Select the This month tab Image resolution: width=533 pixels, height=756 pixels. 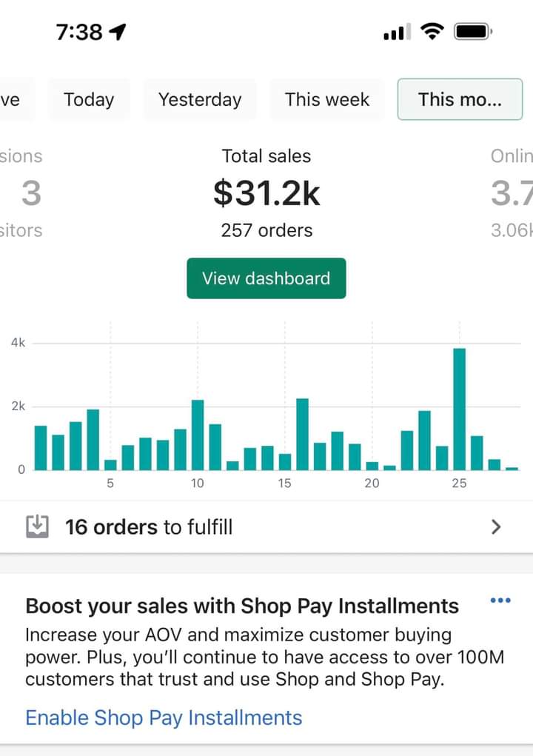460,99
